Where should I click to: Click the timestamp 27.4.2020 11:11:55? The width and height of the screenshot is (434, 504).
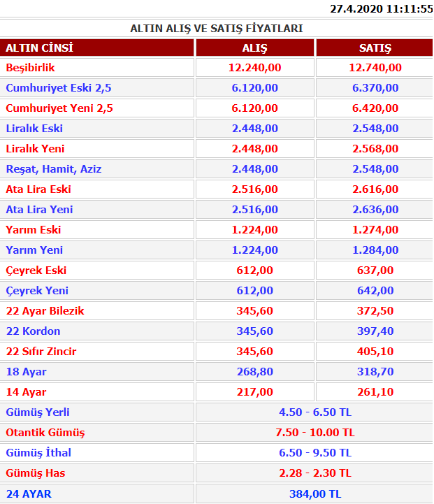tap(382, 8)
